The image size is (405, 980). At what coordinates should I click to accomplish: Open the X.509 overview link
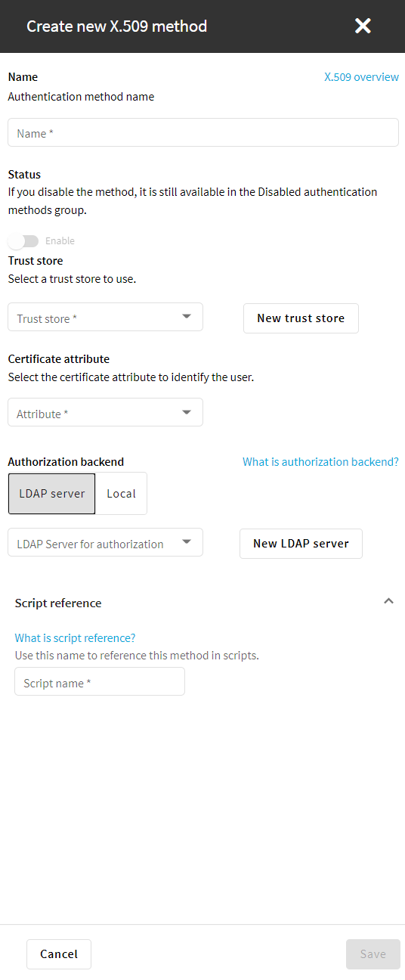(361, 77)
